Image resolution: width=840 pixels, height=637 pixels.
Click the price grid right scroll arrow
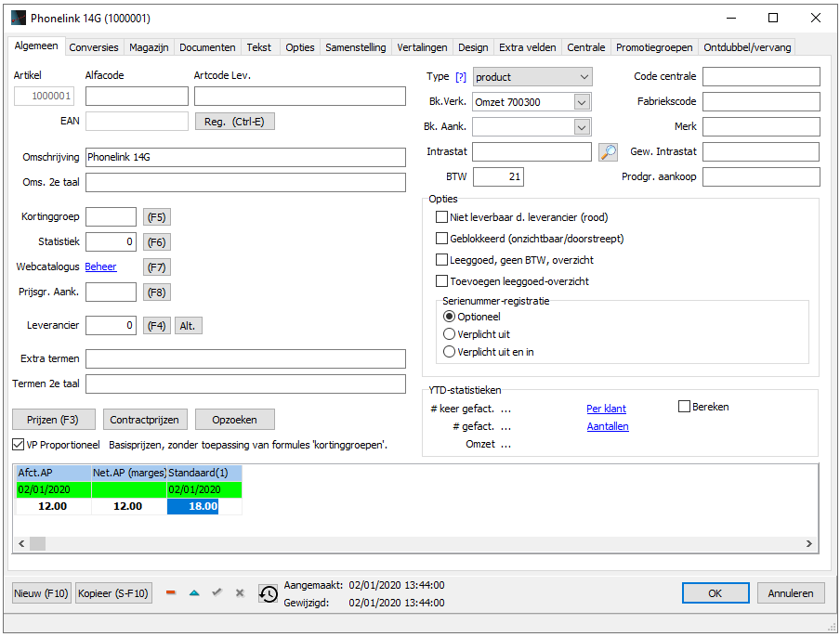click(809, 543)
